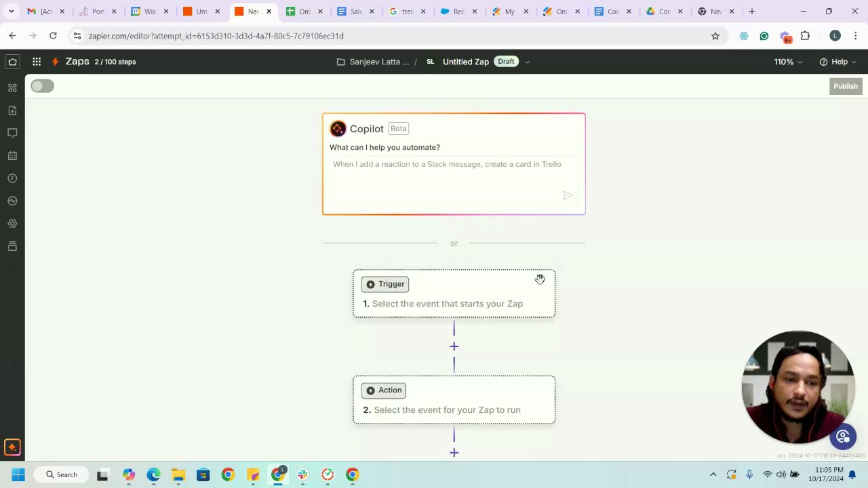Open a new browser tab

[x=752, y=12]
